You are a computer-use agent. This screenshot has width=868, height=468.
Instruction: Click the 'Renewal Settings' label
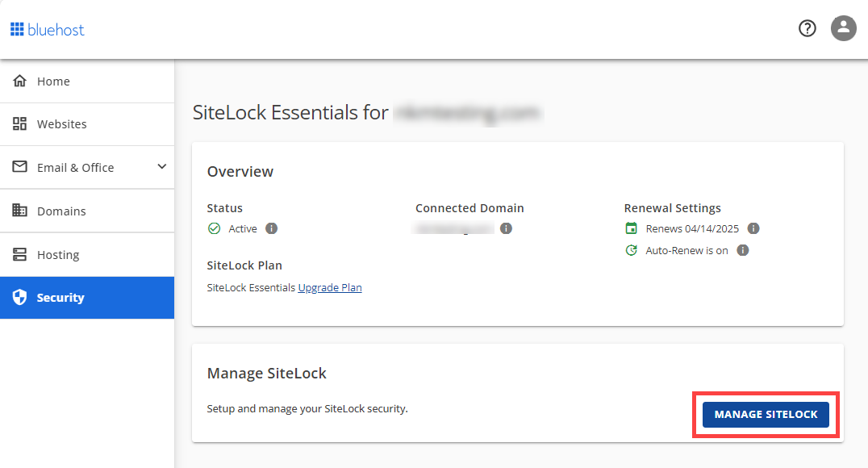coord(673,208)
